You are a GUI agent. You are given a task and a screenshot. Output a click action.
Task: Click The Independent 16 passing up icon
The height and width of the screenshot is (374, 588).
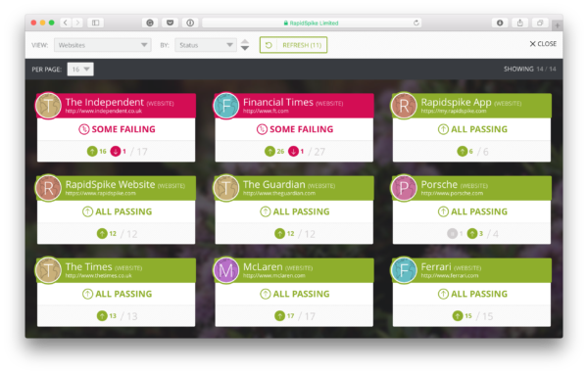tap(92, 152)
